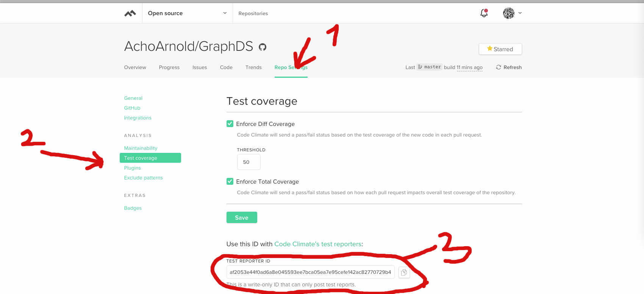
Task: Click the 11 mins ago build time
Action: 469,67
